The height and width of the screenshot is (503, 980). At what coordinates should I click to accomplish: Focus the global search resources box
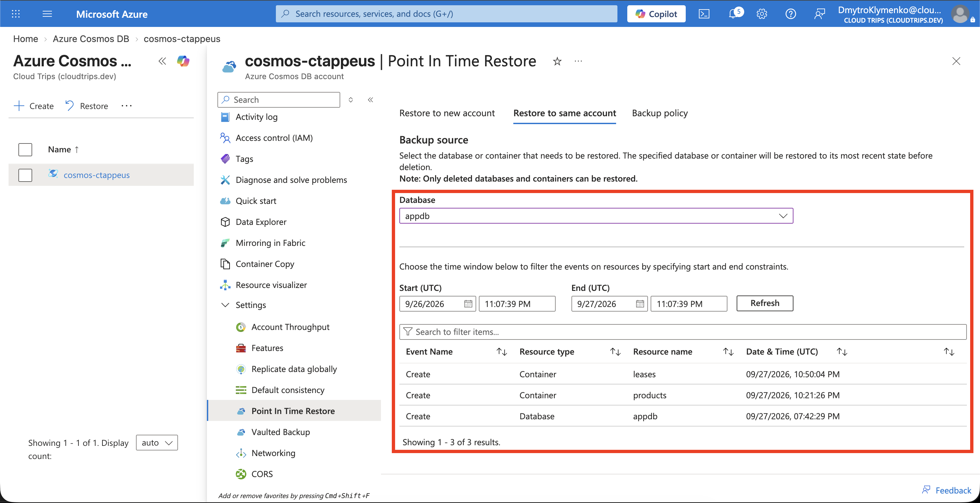(x=447, y=14)
